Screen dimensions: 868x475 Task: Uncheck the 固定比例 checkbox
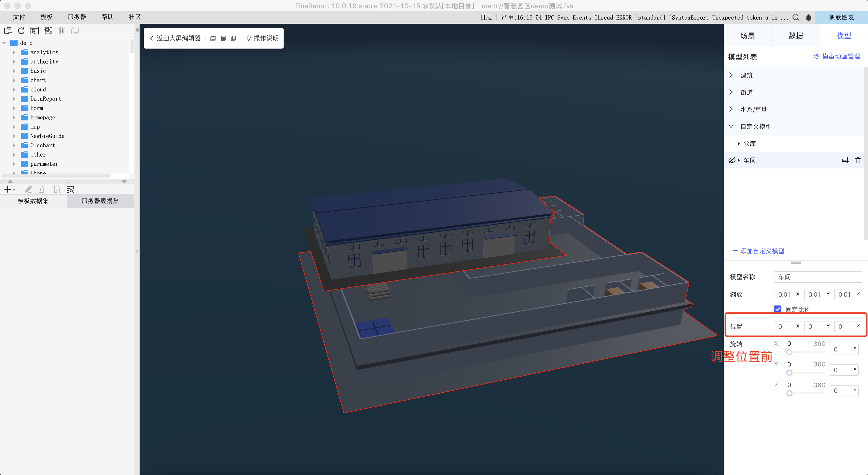point(778,309)
